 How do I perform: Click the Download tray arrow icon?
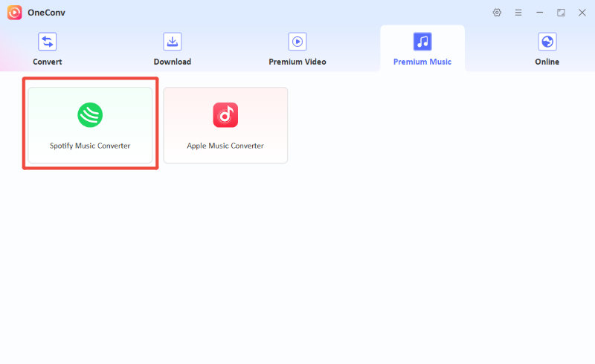(173, 42)
